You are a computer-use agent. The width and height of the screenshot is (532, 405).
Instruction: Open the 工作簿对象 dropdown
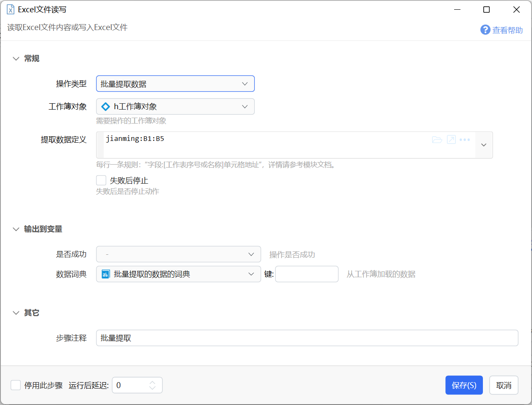(x=175, y=106)
